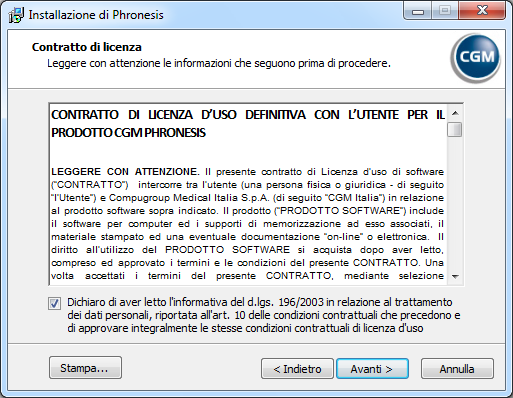Click Stampa... to print the license
The image size is (513, 398).
(x=85, y=368)
